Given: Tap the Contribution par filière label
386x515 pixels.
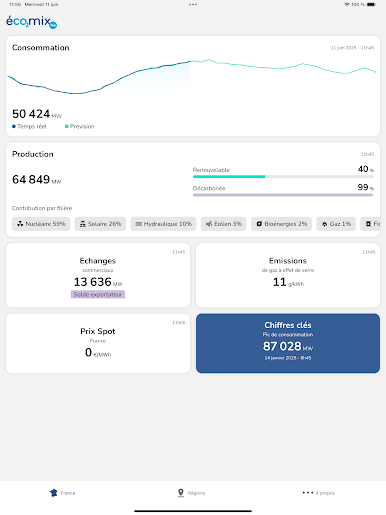Looking at the screenshot, I should 42,208.
